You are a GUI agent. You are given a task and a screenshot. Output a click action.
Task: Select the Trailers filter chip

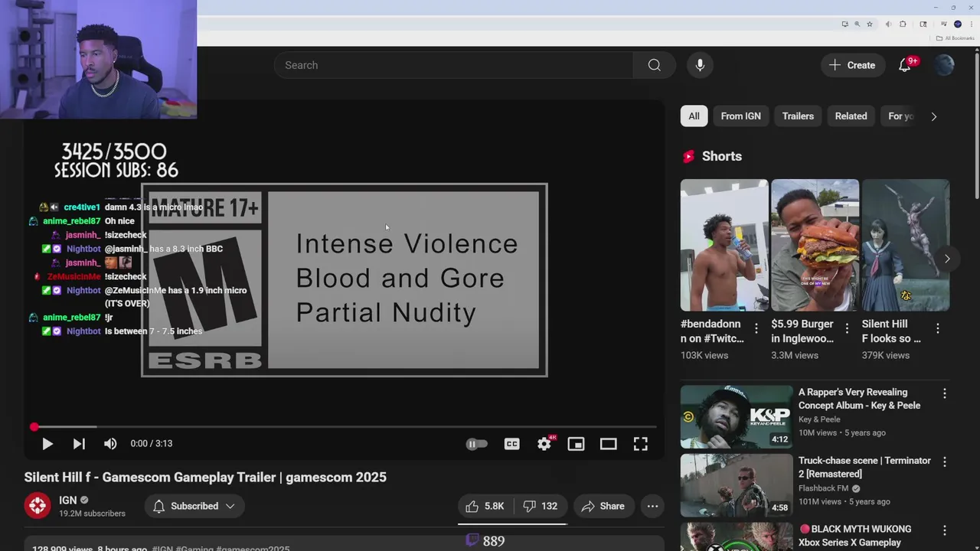[x=798, y=116]
